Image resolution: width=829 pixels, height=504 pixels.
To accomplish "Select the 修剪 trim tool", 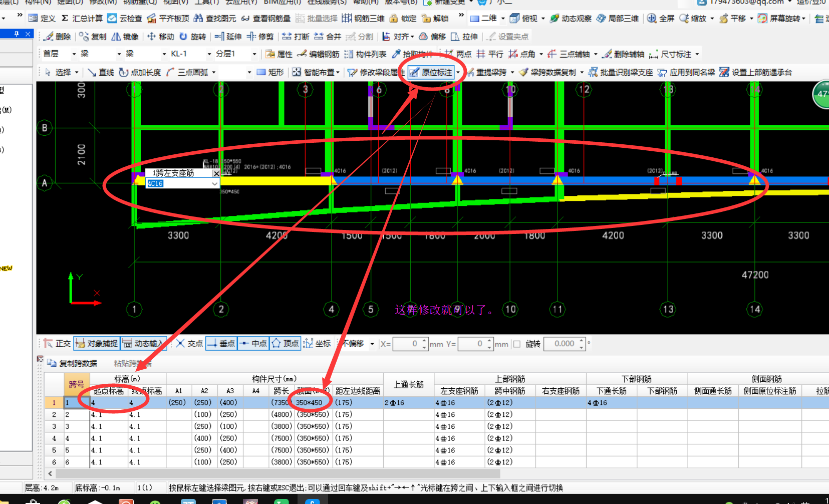I will click(260, 37).
